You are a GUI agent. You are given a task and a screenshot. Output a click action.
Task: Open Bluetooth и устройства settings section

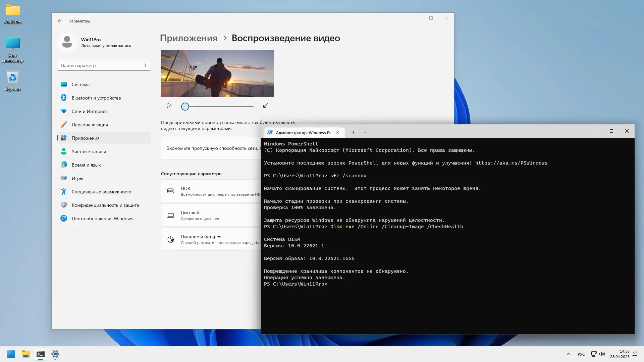click(96, 98)
